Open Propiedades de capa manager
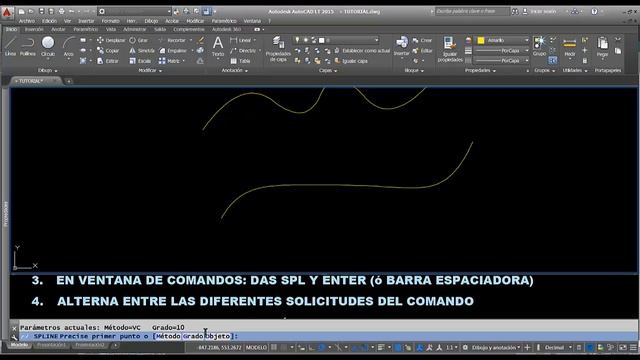 pyautogui.click(x=278, y=49)
